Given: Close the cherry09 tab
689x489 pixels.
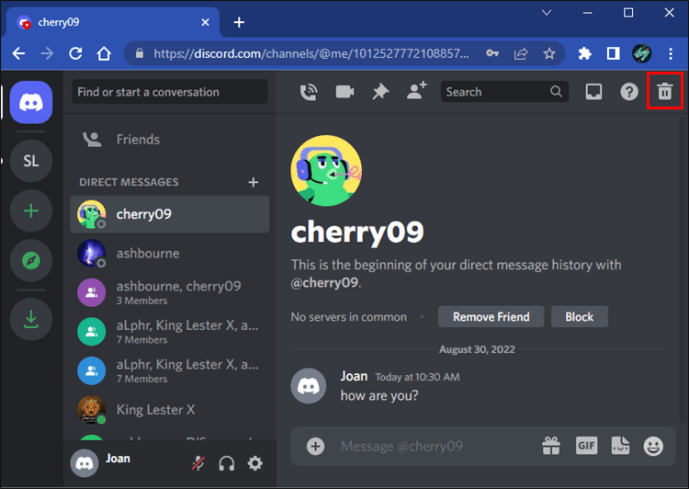Looking at the screenshot, I should (205, 22).
